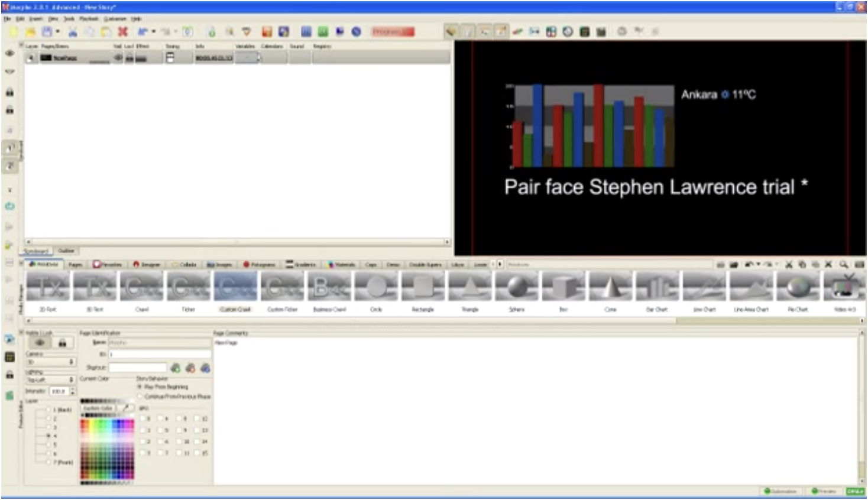The image size is (868, 500).
Task: Select the 3D Text primitive
Action: pyautogui.click(x=96, y=292)
